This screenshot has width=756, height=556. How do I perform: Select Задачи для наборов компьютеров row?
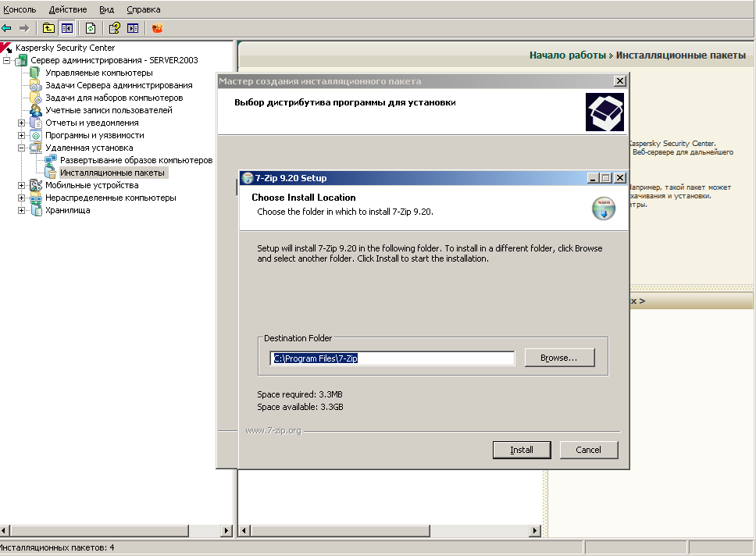point(114,98)
